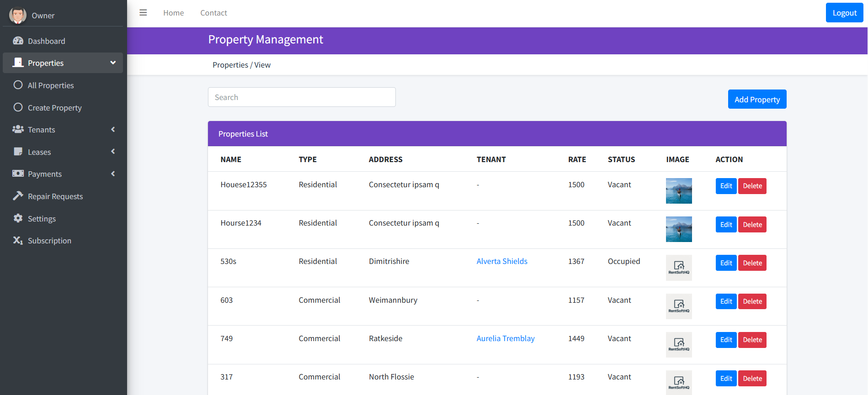Open tenant Alverta Shields link

502,261
